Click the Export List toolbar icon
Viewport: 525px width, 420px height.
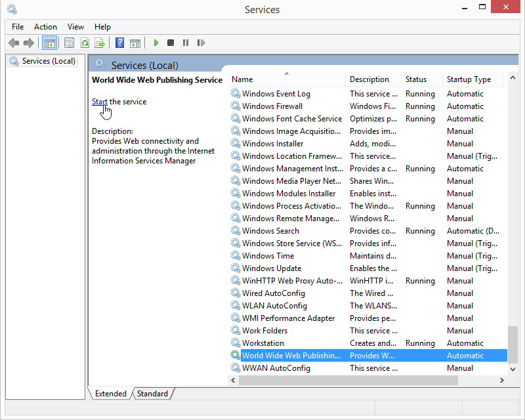click(x=100, y=43)
